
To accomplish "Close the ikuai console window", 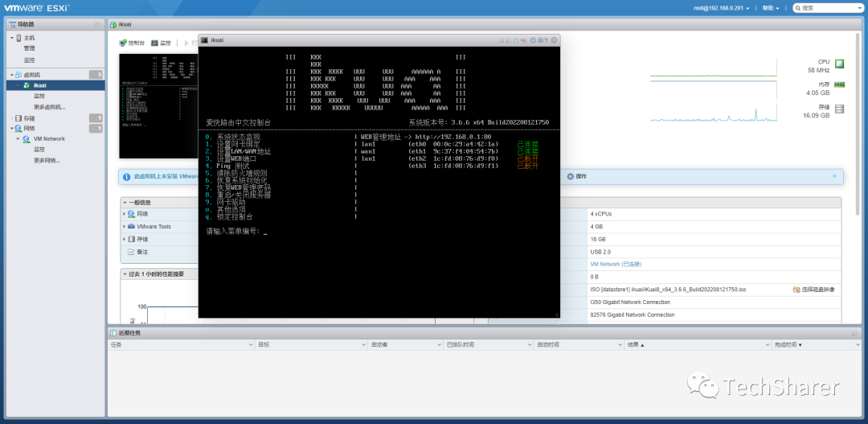I will [x=555, y=40].
